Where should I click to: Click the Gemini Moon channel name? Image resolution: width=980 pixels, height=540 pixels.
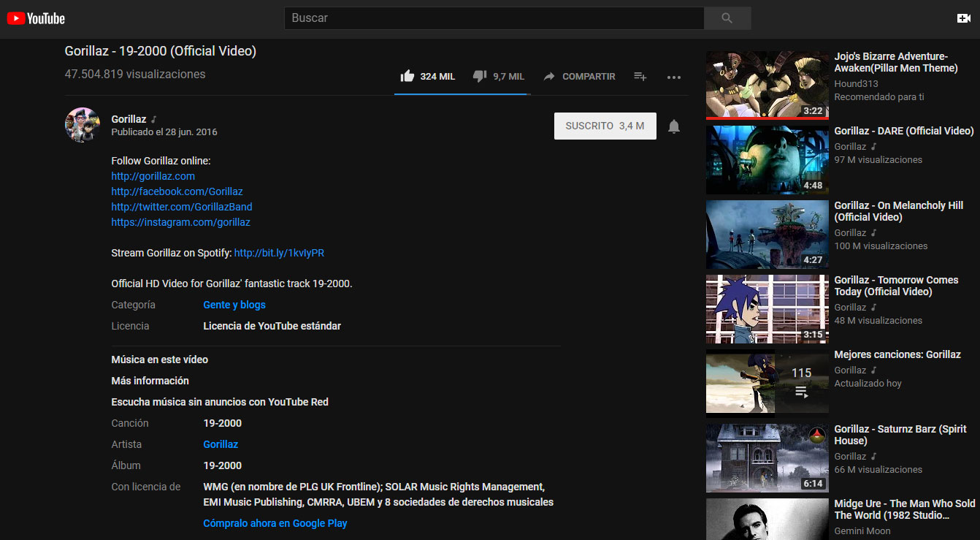pos(862,531)
